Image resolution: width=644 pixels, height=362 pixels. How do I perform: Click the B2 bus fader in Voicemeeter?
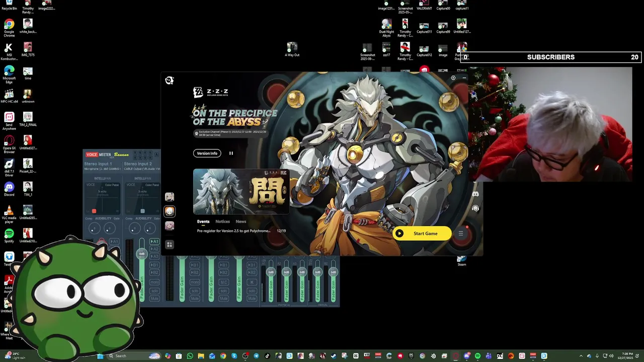pyautogui.click(x=333, y=272)
